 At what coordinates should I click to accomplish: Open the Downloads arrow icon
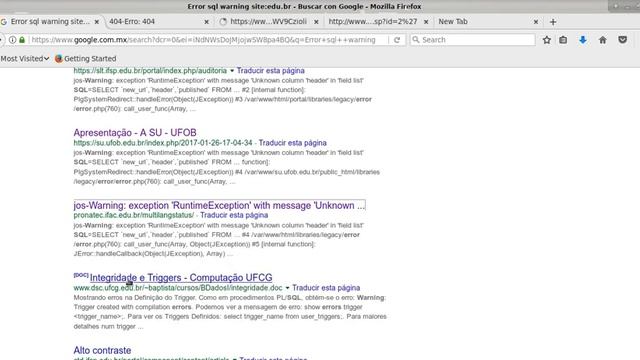[x=583, y=40]
